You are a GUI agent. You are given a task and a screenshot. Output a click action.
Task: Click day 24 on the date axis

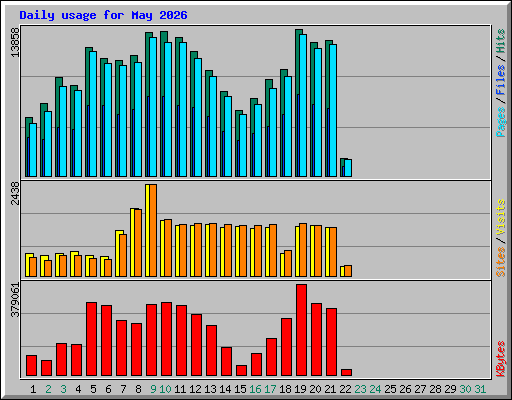375,389
